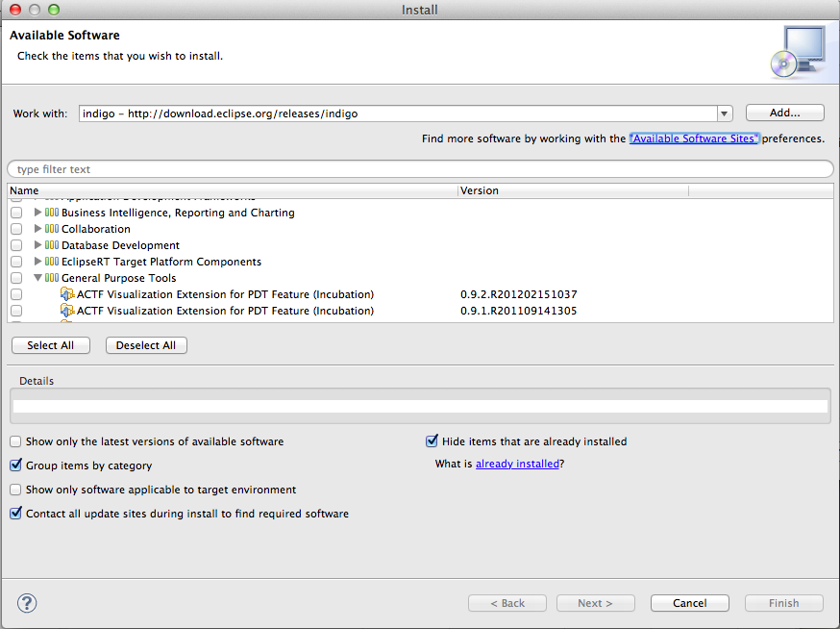This screenshot has width=840, height=629.
Task: Focus the type filter text field
Action: coord(420,169)
